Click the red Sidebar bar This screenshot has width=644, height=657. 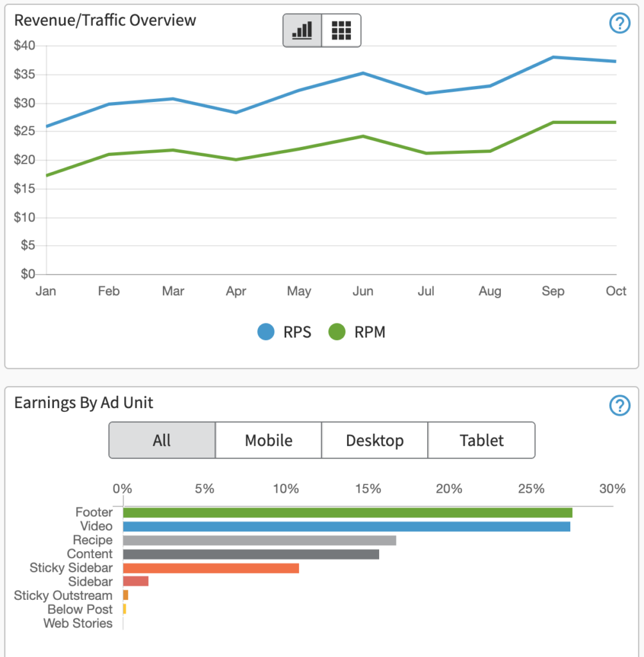click(135, 581)
